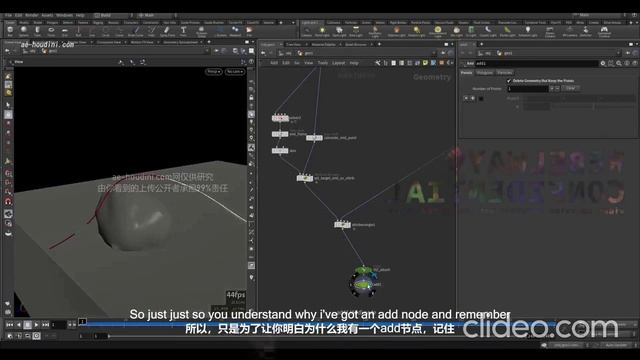Toggle Delete Geometry But Keep the Points
Viewport: 640px width, 360px height.
click(x=509, y=81)
